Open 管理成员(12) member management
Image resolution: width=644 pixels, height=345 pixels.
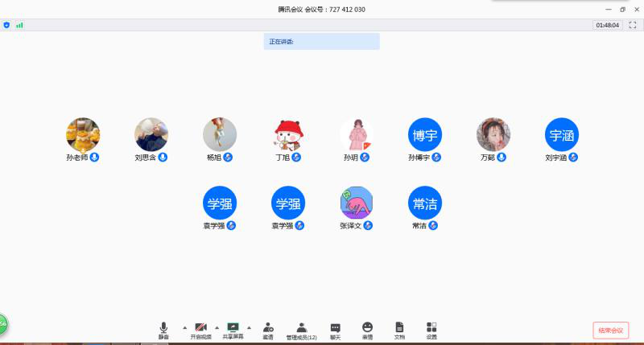tap(301, 330)
